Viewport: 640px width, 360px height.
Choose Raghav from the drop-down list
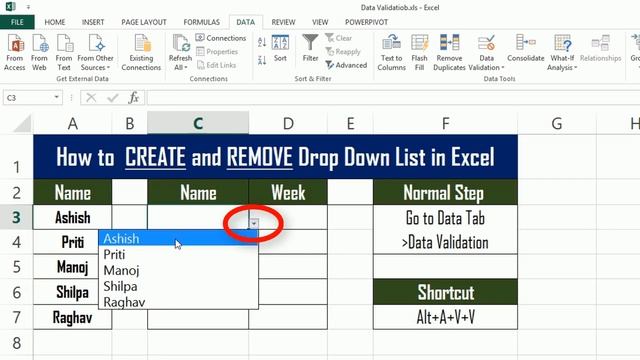[x=178, y=302]
